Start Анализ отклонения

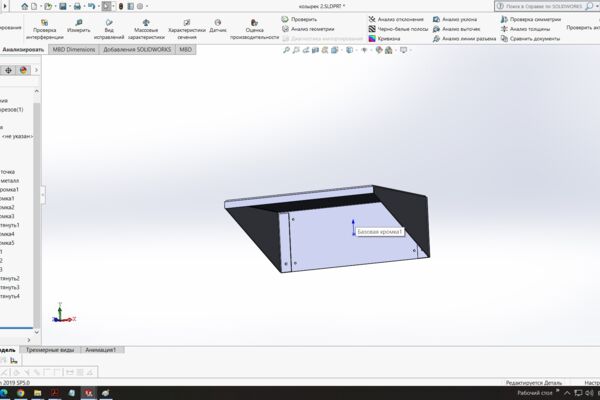[396, 19]
